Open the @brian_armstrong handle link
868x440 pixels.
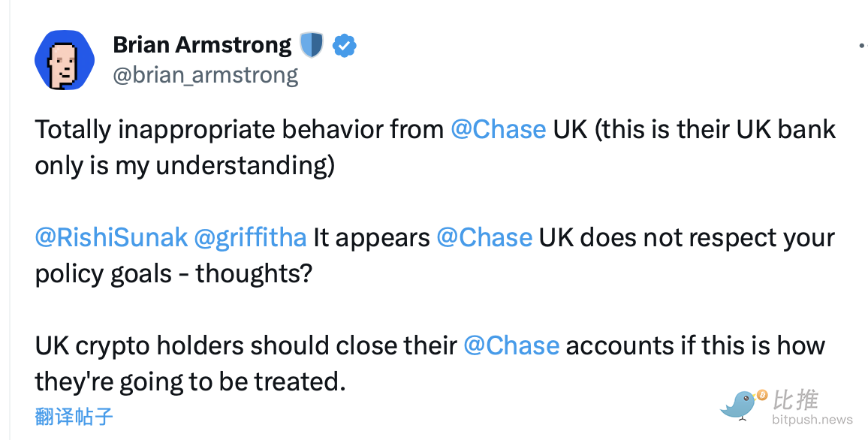(206, 75)
